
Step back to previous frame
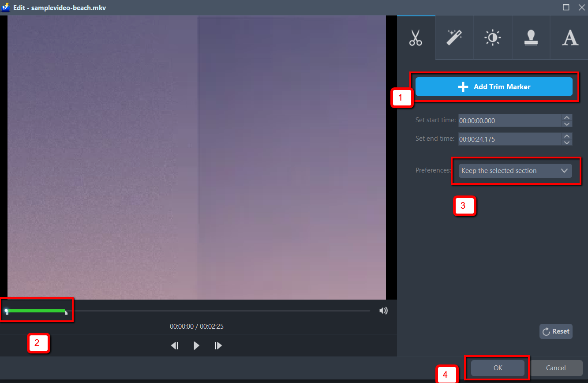[175, 345]
